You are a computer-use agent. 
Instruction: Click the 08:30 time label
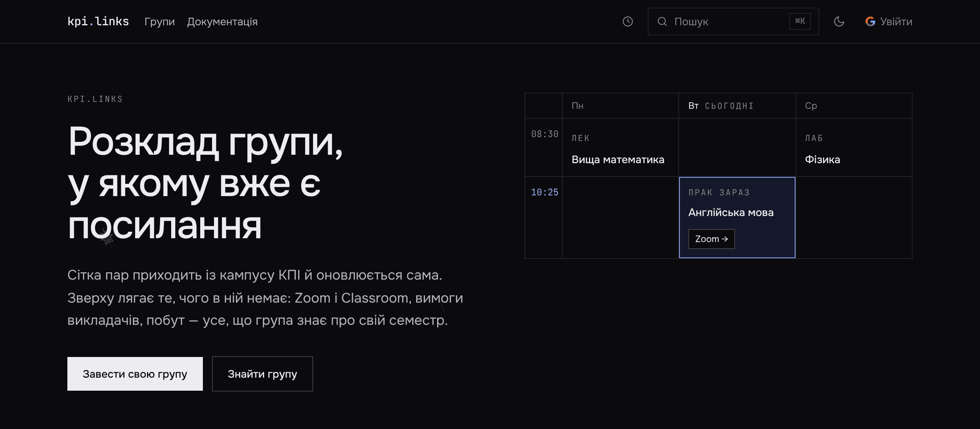point(545,134)
